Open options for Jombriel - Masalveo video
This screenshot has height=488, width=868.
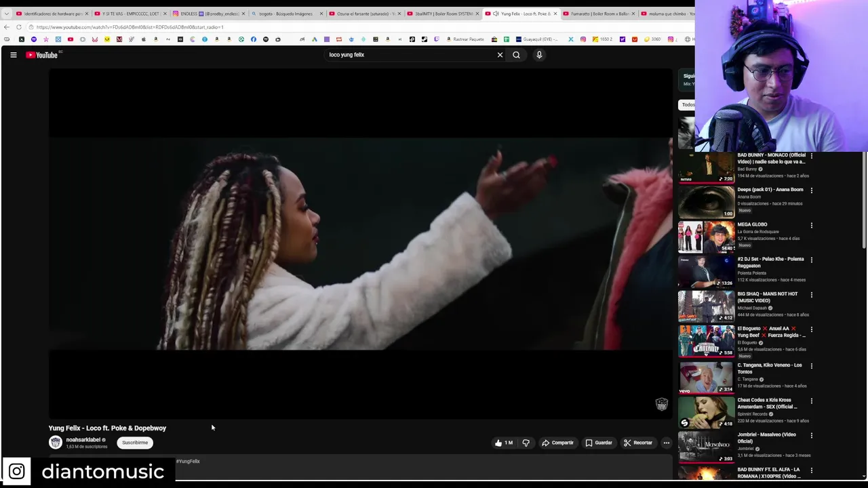[811, 436]
